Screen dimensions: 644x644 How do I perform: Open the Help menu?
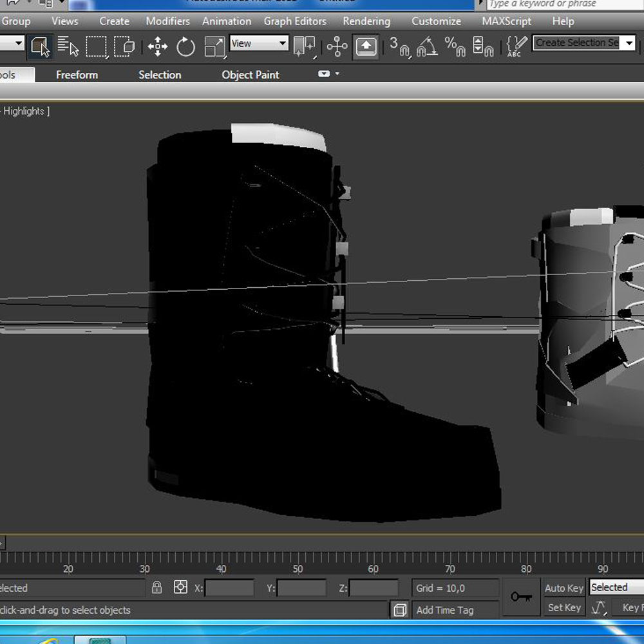pyautogui.click(x=563, y=21)
